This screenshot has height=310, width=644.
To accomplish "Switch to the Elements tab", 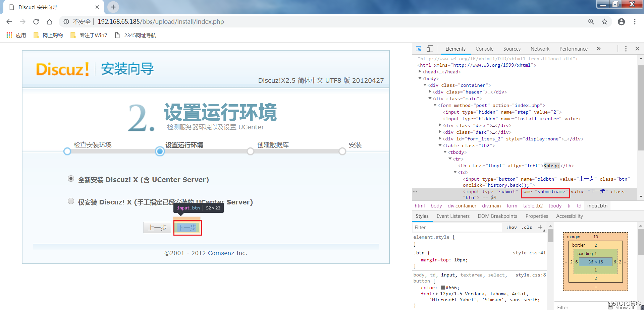I will click(455, 49).
